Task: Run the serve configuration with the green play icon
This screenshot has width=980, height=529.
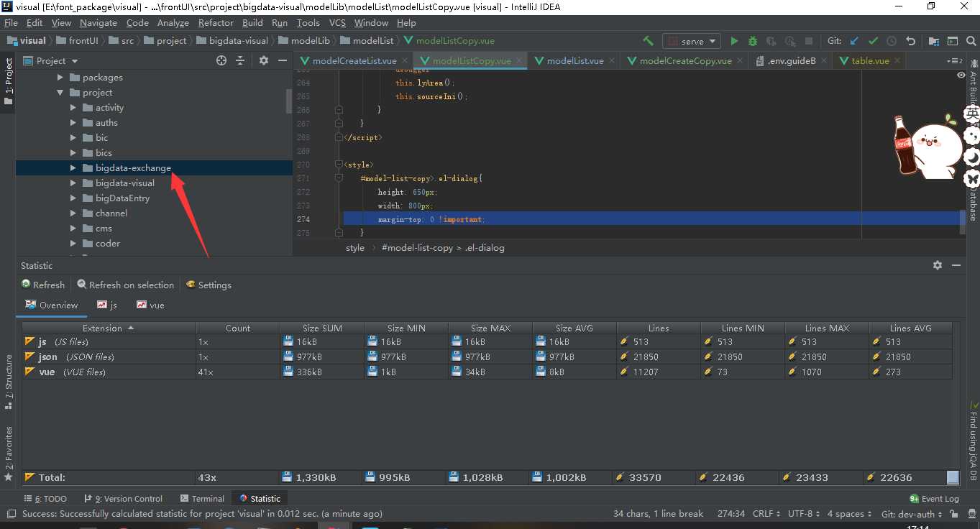Action: (734, 41)
